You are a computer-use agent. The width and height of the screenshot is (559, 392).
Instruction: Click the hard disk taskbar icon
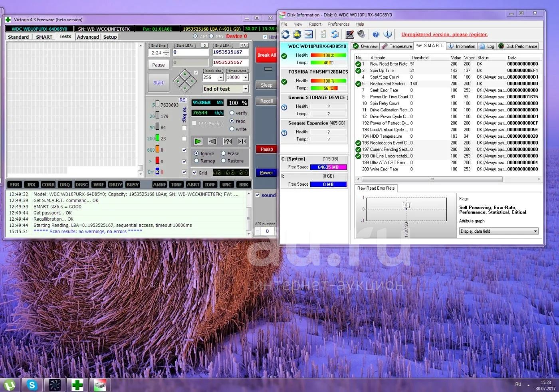100,385
